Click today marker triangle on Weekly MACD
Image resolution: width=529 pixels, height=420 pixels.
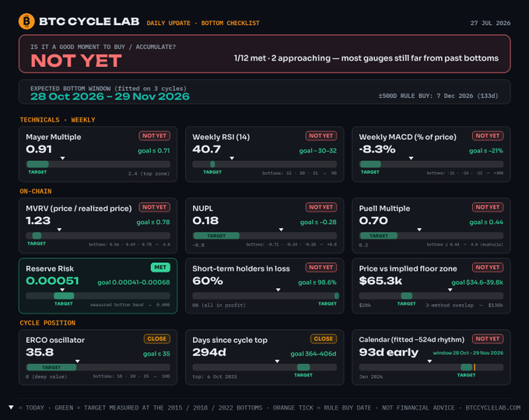click(411, 158)
